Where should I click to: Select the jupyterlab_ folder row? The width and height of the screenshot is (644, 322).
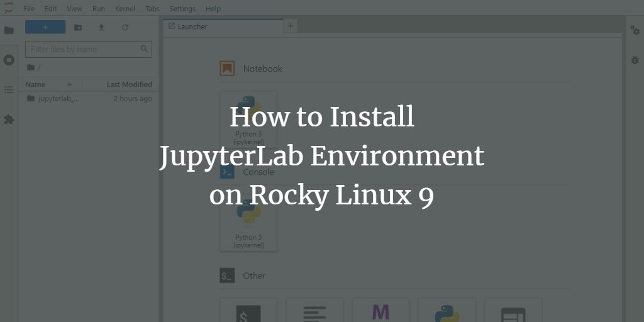tap(89, 99)
